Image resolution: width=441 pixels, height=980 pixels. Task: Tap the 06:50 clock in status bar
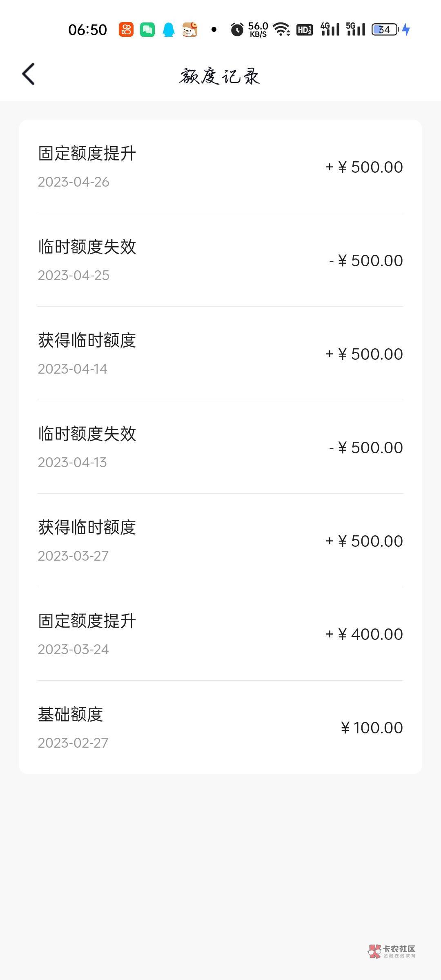pos(87,30)
